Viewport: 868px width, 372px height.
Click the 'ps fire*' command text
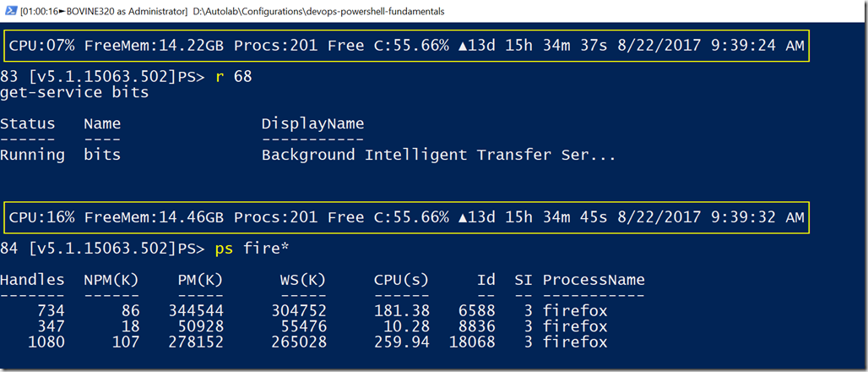252,249
